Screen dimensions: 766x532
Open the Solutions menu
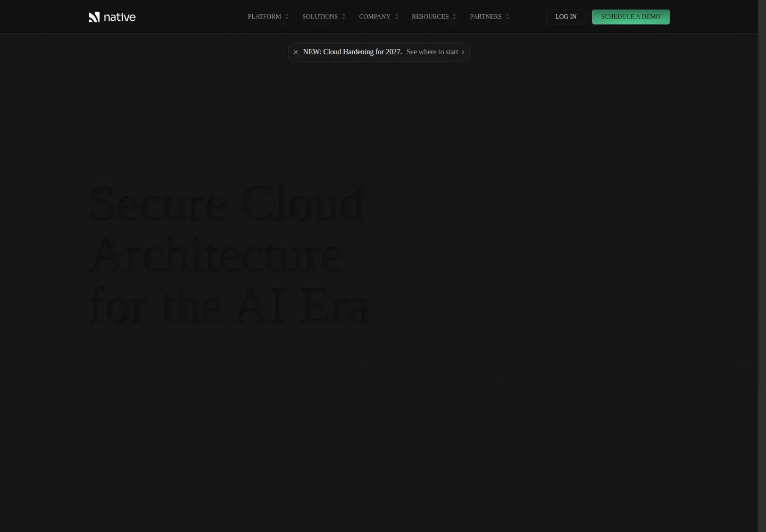pyautogui.click(x=324, y=16)
